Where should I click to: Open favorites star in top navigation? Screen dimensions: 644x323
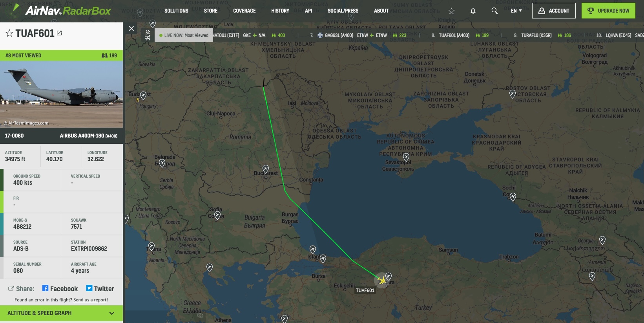(451, 11)
